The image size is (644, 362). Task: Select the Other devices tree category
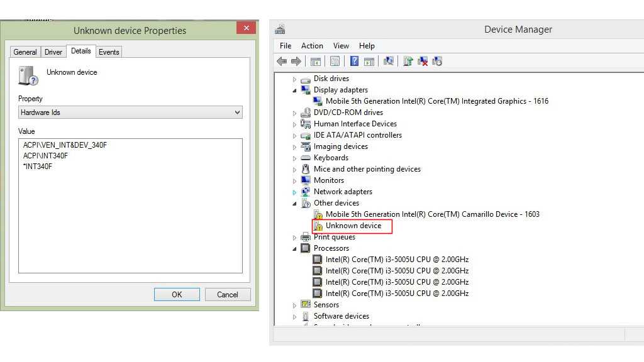336,203
